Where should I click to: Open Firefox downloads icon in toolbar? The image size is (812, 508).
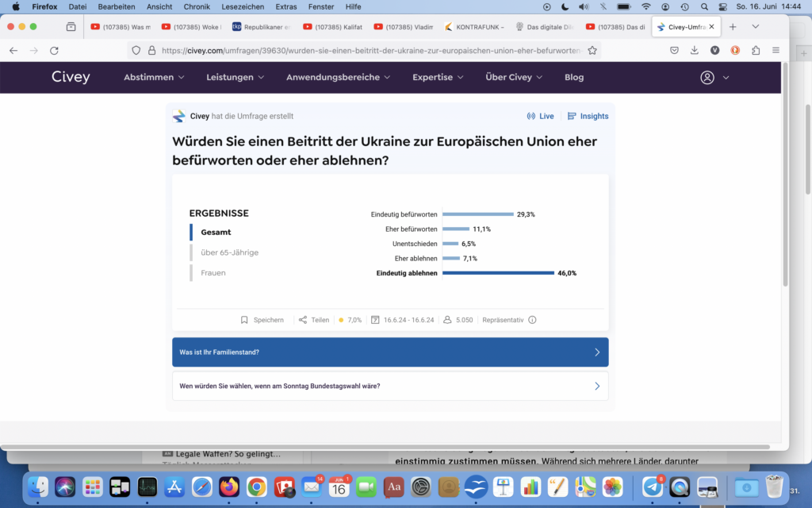tap(695, 50)
